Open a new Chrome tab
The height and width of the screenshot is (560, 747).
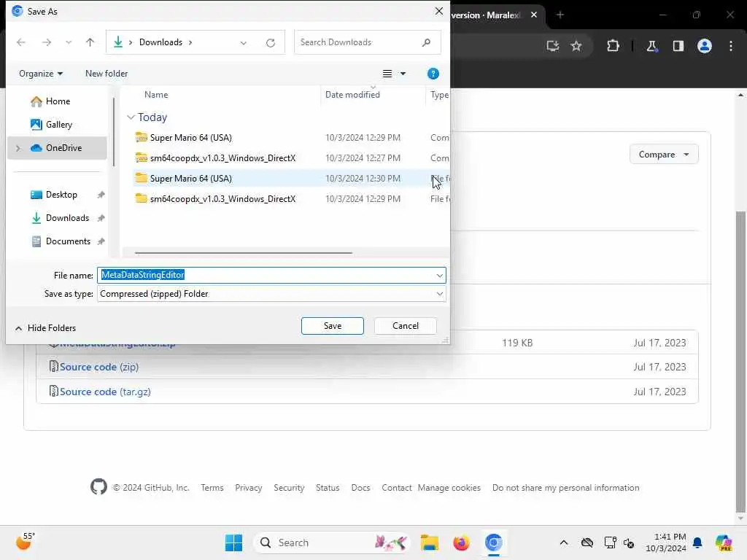(560, 15)
